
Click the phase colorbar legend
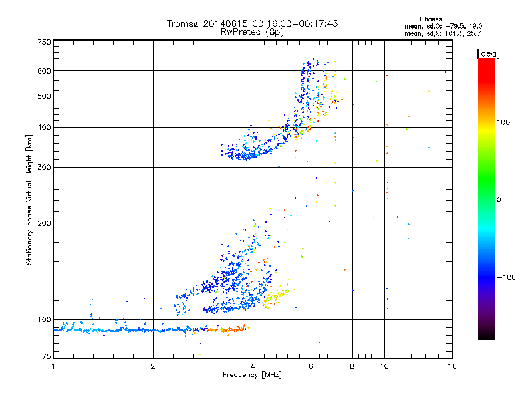487,198
